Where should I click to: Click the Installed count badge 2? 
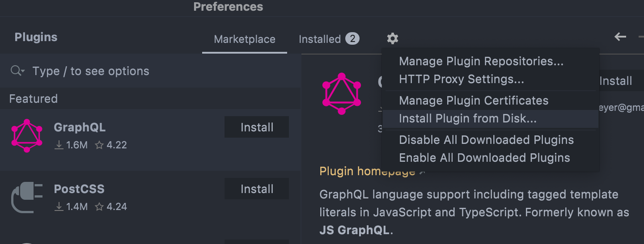coord(352,39)
